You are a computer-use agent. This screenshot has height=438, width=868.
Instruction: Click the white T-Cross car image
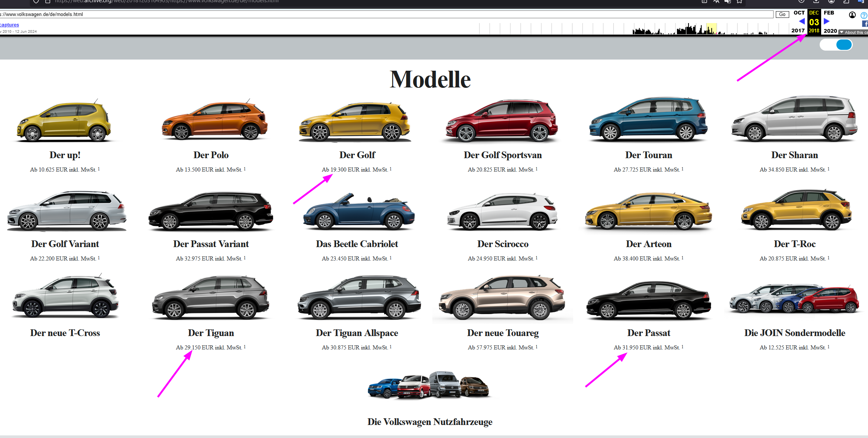click(x=65, y=296)
